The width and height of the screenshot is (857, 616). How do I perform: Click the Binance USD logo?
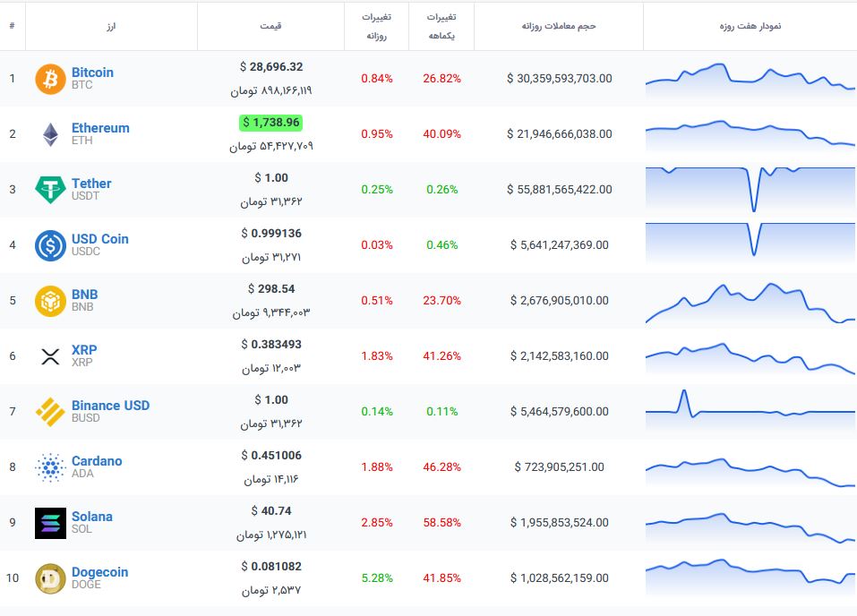[50, 412]
